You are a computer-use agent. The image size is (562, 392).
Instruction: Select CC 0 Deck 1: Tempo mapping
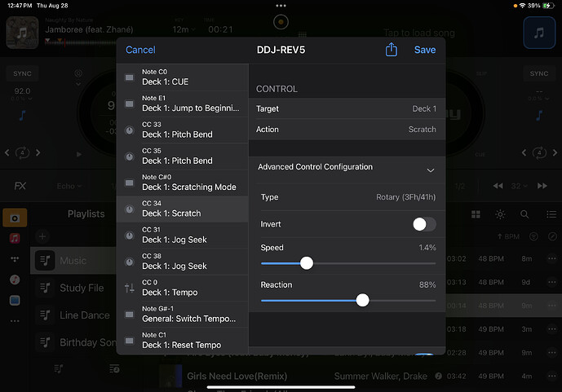tap(183, 288)
